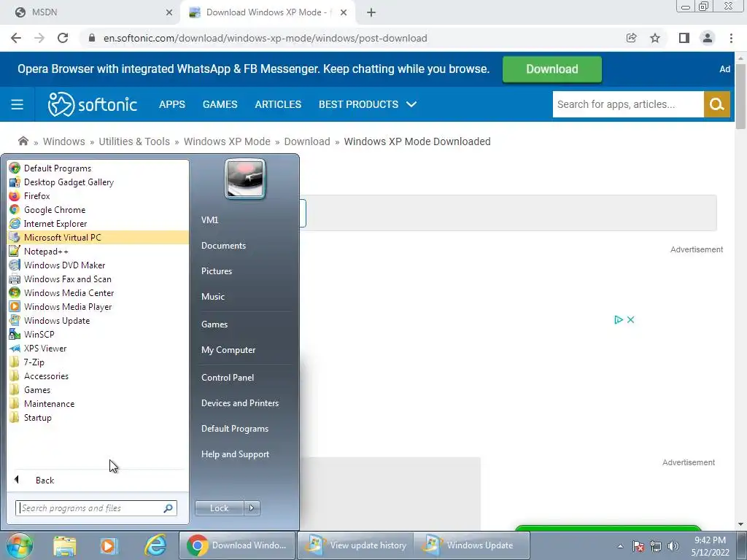
Task: Open Pictures from the Start menu
Action: tap(216, 271)
